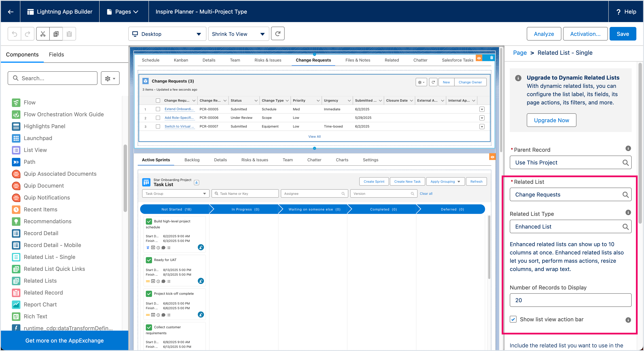Toggle the orange visibility eye on Active Sprints component
The width and height of the screenshot is (644, 351).
point(492,157)
